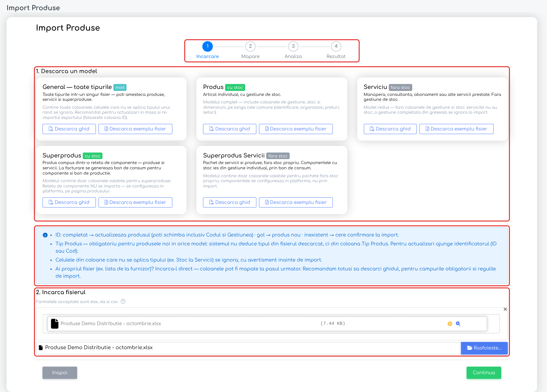
Task: Click the black file icon in the dropzone
Action: pyautogui.click(x=55, y=323)
